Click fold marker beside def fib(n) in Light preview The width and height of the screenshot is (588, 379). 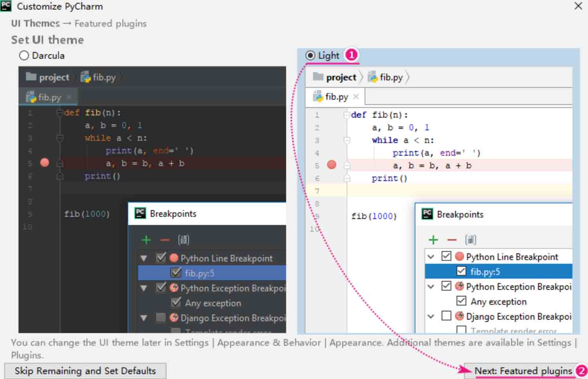click(347, 114)
